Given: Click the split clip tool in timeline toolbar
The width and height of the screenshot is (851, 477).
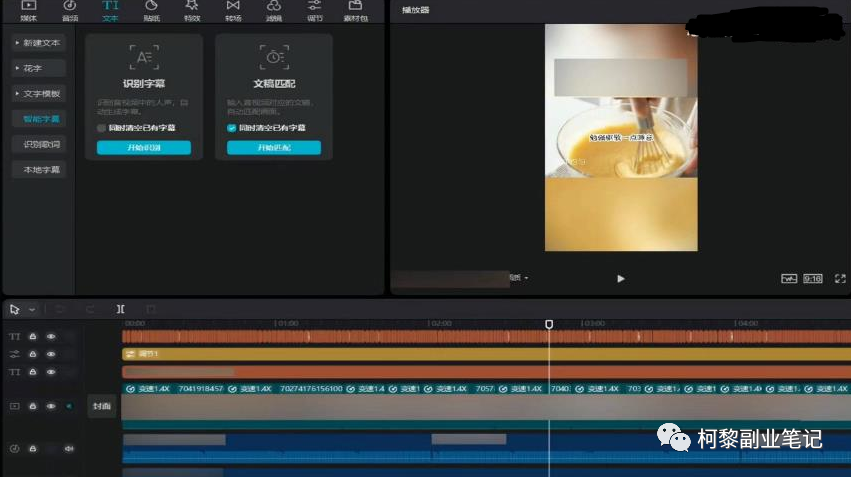Looking at the screenshot, I should [x=120, y=310].
